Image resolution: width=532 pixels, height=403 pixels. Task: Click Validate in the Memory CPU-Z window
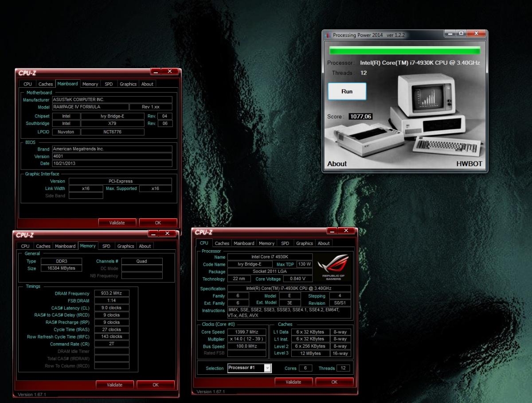(115, 385)
